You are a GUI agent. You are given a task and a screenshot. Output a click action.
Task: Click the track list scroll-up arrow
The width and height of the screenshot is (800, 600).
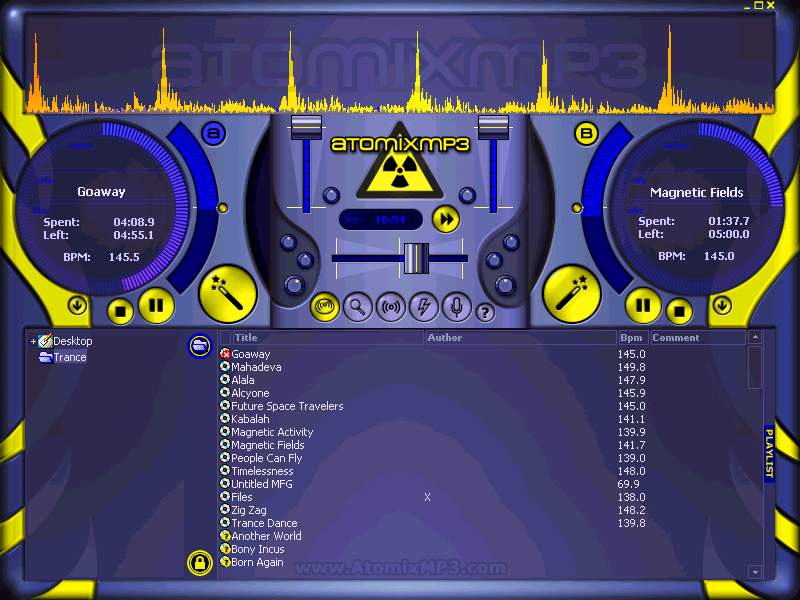(x=755, y=337)
